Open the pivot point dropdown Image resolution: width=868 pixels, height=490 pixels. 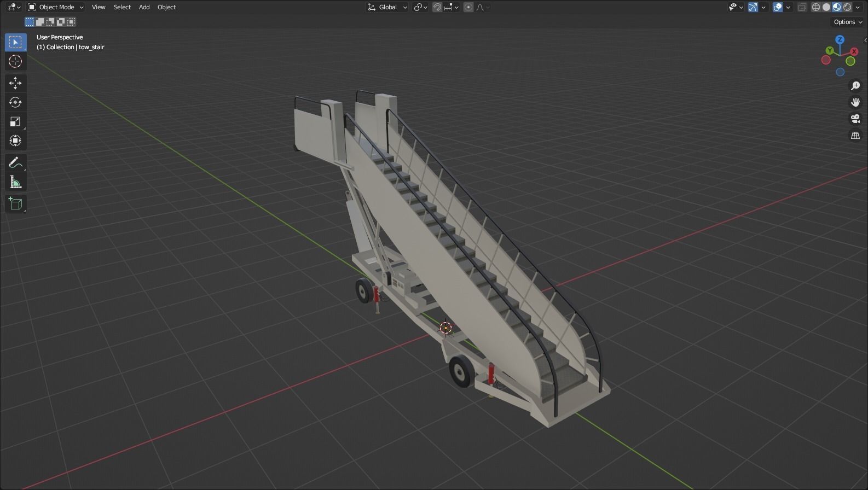pyautogui.click(x=421, y=7)
